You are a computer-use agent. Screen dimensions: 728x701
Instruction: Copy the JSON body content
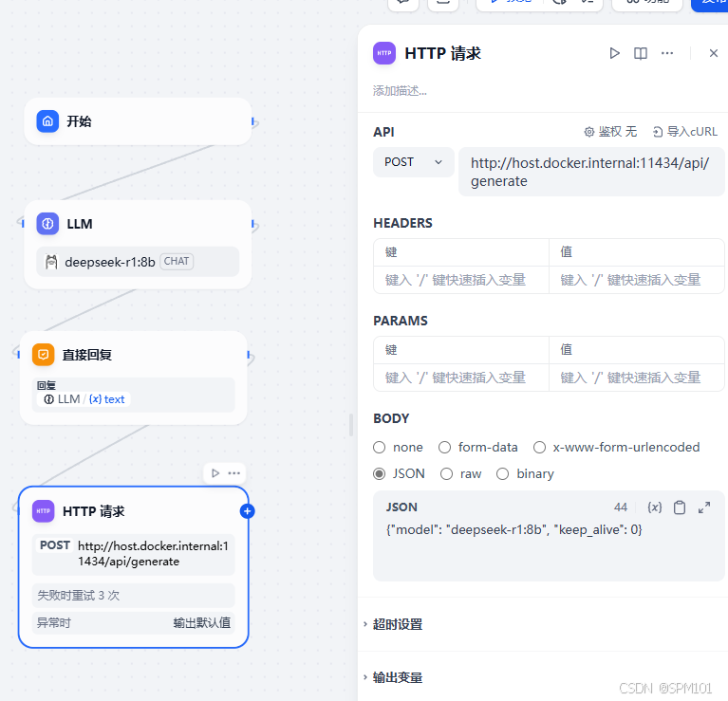point(680,507)
